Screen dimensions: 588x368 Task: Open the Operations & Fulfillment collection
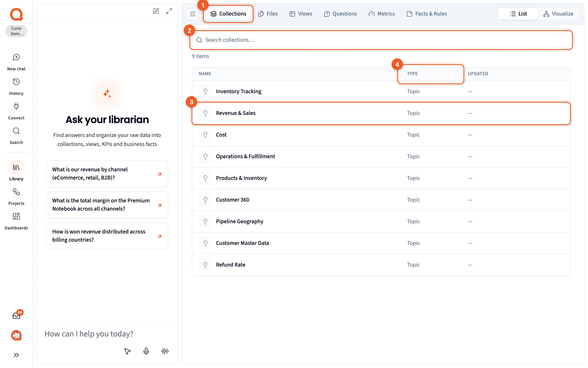coord(381,156)
